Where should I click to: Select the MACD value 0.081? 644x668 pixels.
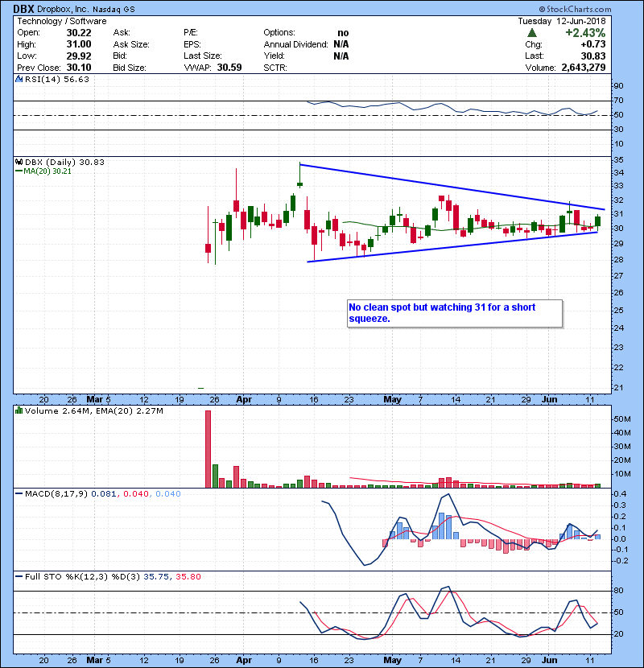coord(104,494)
